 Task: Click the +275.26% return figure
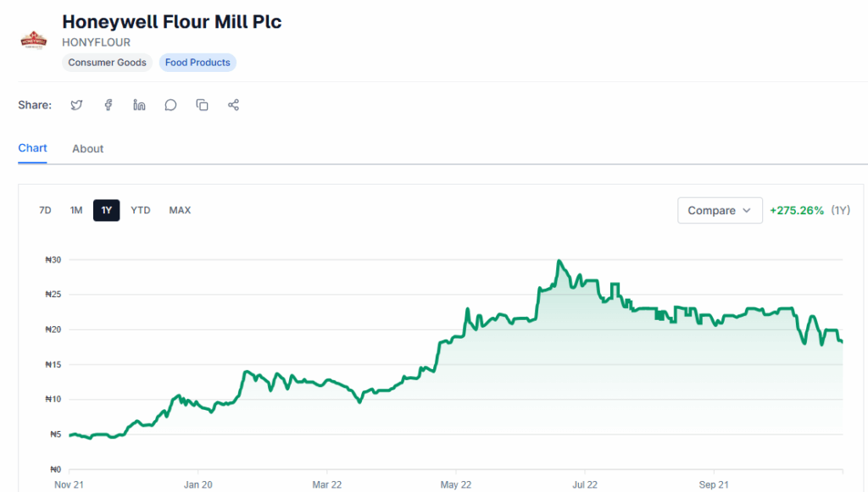797,211
